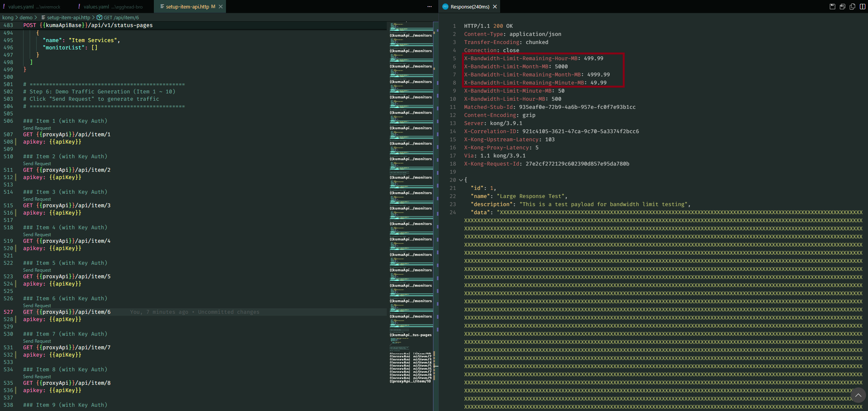The height and width of the screenshot is (411, 868).
Task: Copy the response body via the copy icon
Action: (x=853, y=6)
